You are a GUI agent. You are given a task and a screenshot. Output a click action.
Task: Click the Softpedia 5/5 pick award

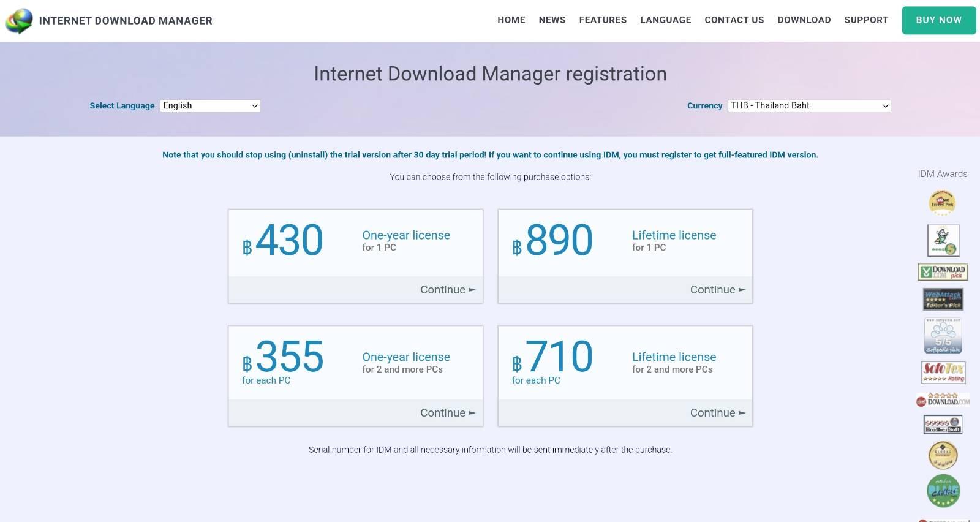pyautogui.click(x=943, y=335)
